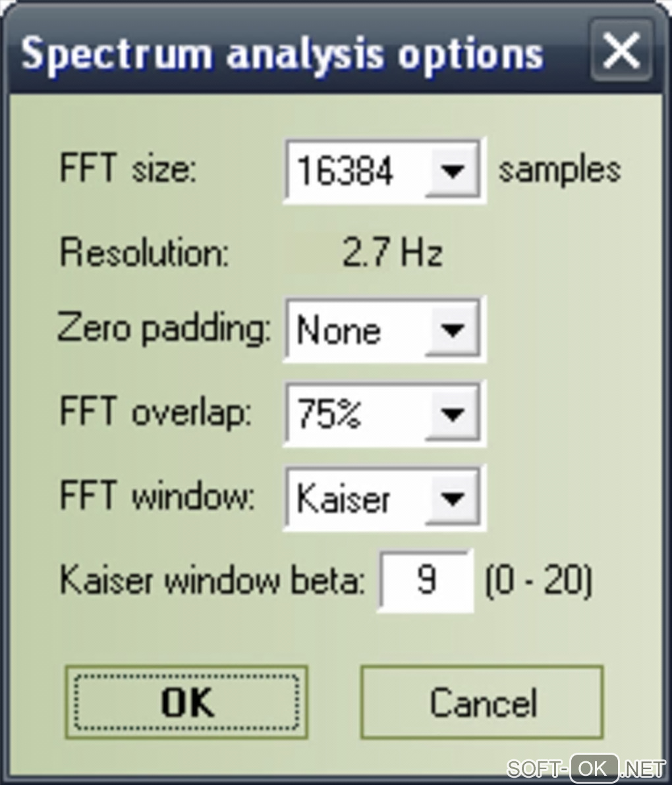672x785 pixels.
Task: Focus the Kaiser window beta input field
Action: [x=426, y=581]
